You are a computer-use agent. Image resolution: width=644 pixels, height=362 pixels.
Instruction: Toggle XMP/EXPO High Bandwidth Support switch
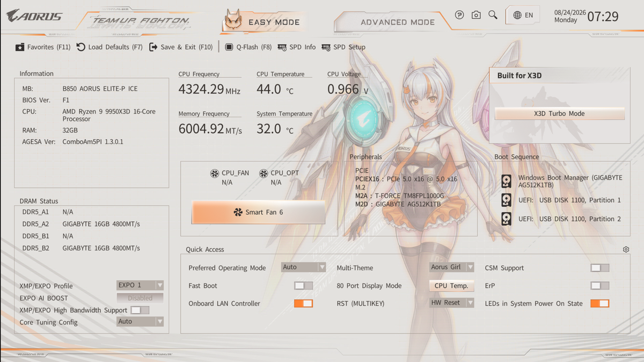pyautogui.click(x=140, y=310)
